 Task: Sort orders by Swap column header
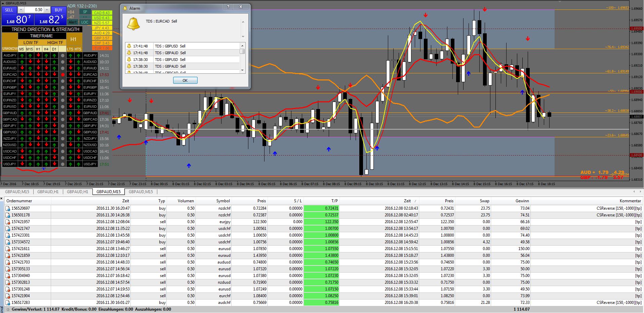point(473,201)
